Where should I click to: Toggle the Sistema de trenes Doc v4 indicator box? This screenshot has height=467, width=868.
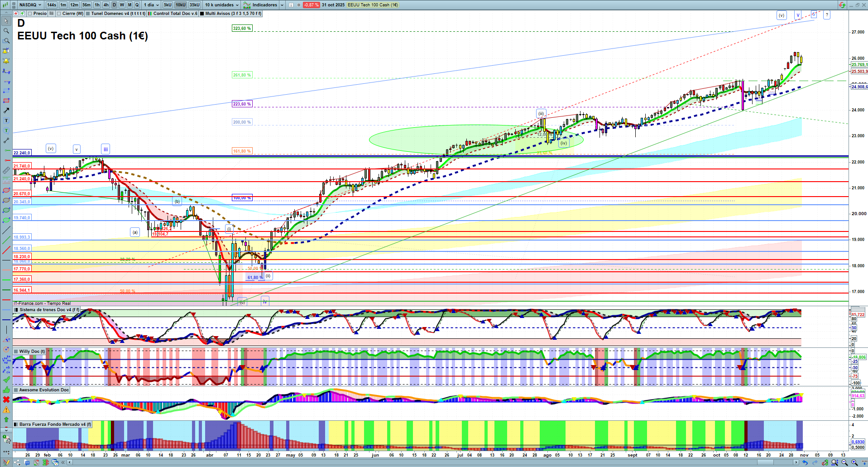pyautogui.click(x=16, y=310)
